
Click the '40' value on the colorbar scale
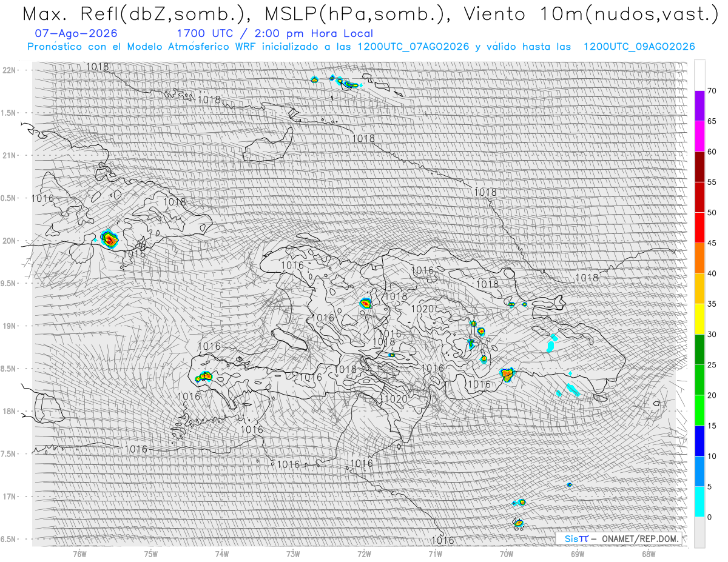[712, 273]
